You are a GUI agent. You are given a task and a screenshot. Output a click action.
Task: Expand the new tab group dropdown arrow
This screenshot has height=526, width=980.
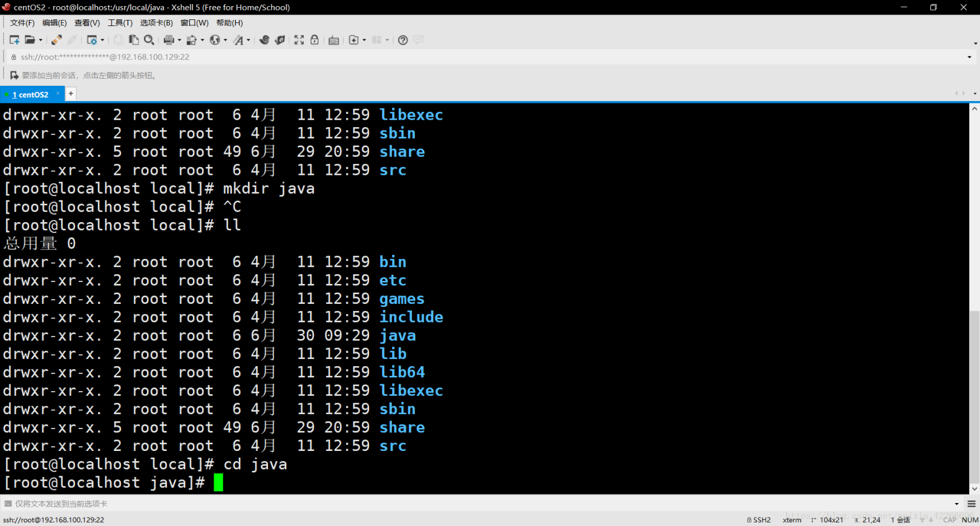pyautogui.click(x=364, y=40)
